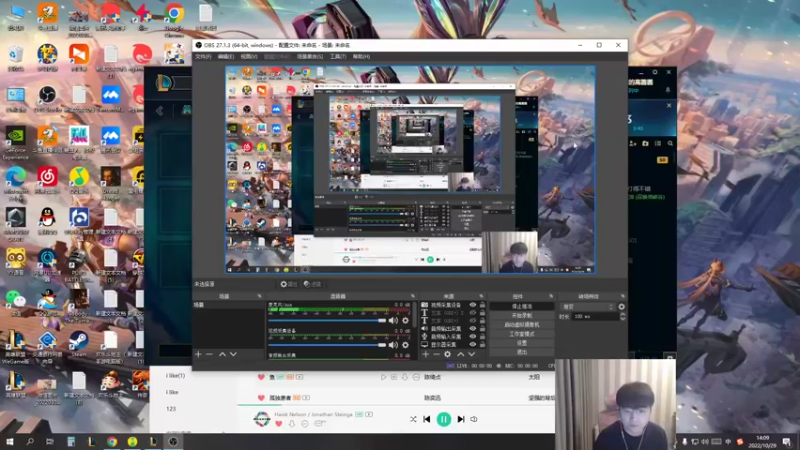
Task: Remove scene with minus icon
Action: click(209, 354)
